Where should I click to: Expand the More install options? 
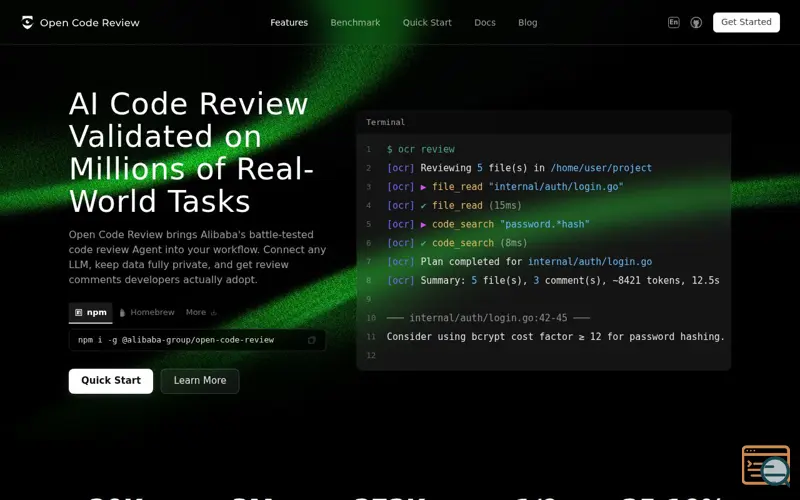coord(202,312)
